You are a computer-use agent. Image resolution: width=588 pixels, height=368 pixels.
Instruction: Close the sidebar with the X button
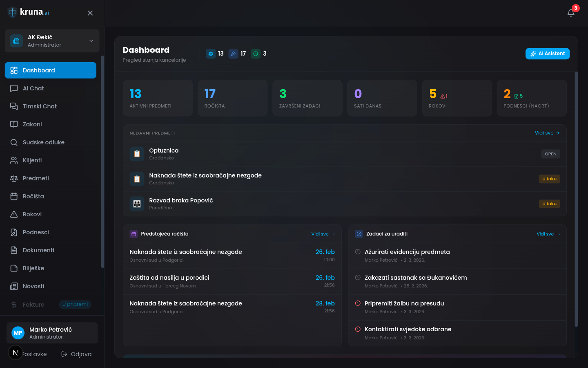90,13
